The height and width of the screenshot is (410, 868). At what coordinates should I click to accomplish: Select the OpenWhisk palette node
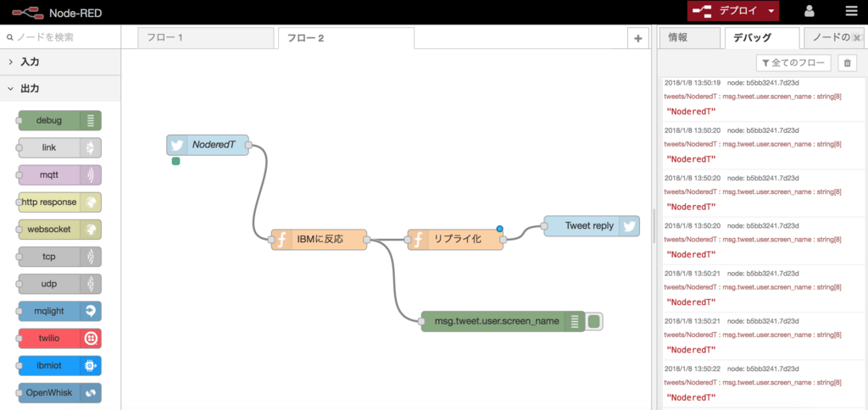[x=60, y=393]
